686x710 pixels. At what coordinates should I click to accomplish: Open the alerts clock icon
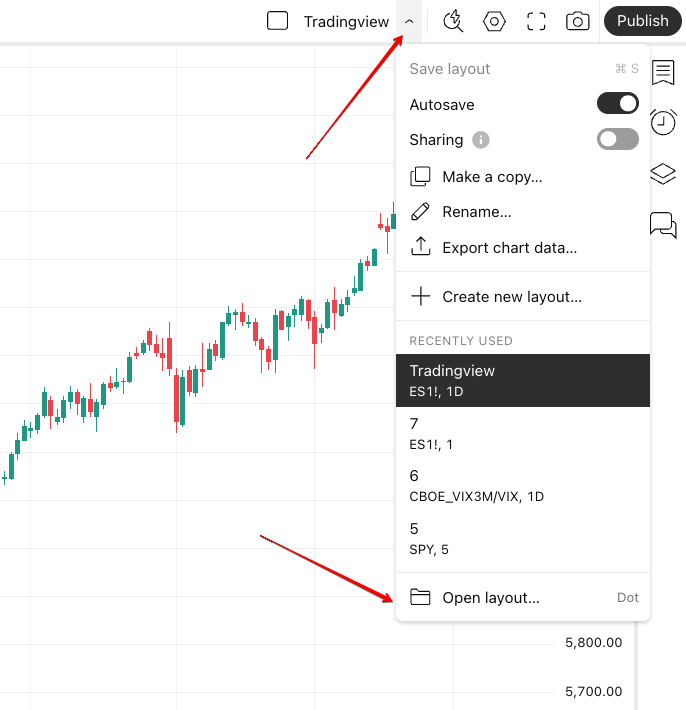663,122
